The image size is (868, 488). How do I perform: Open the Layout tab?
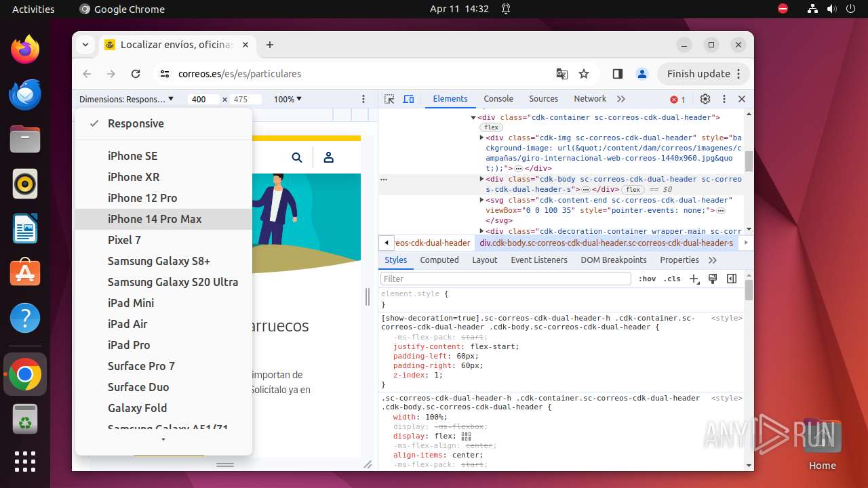(x=485, y=260)
